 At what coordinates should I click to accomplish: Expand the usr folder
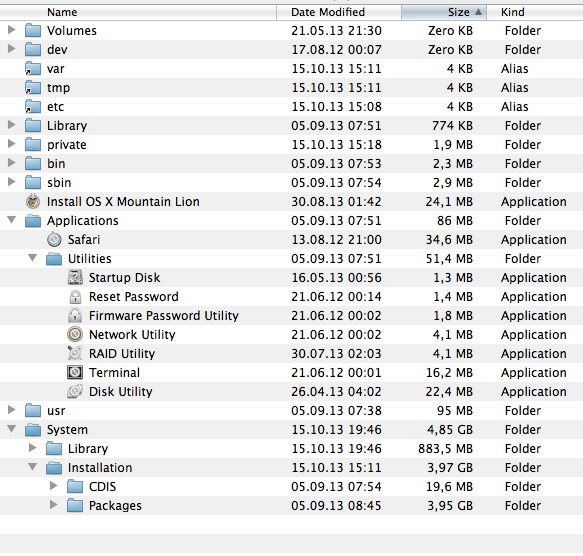(x=12, y=410)
